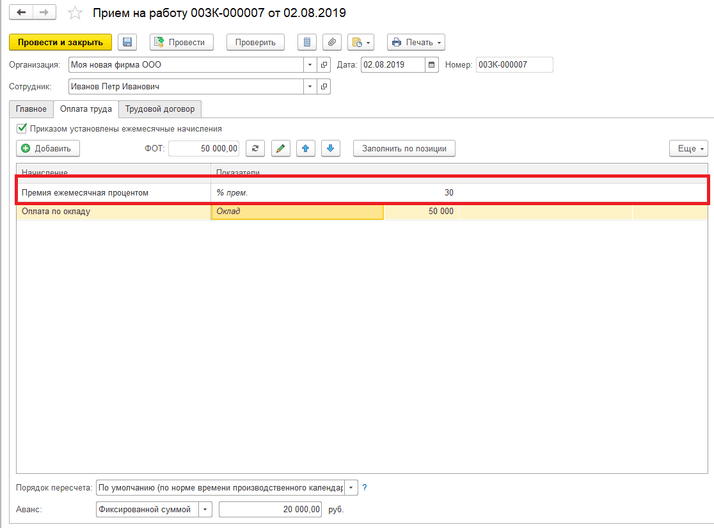Click the green pencil edit icon
Image resolution: width=714 pixels, height=528 pixels.
(x=280, y=148)
